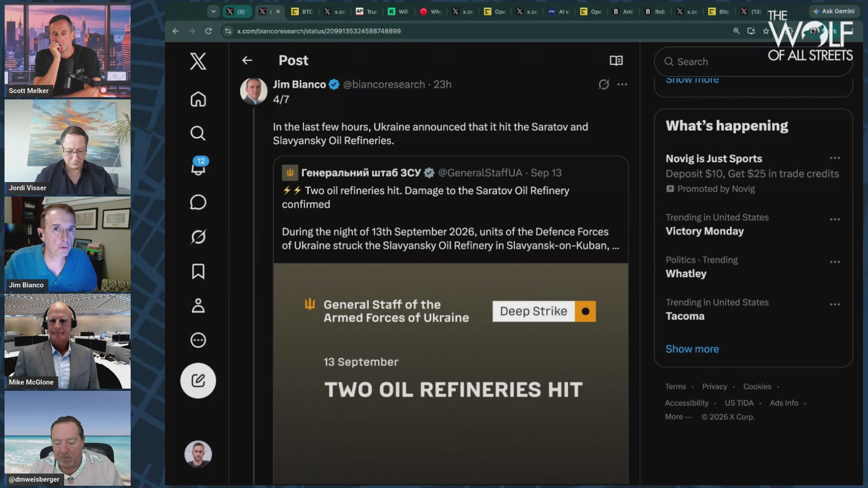Screen dimensions: 868x488
Task: Open the Victory Monday trending topic
Action: [x=704, y=231]
